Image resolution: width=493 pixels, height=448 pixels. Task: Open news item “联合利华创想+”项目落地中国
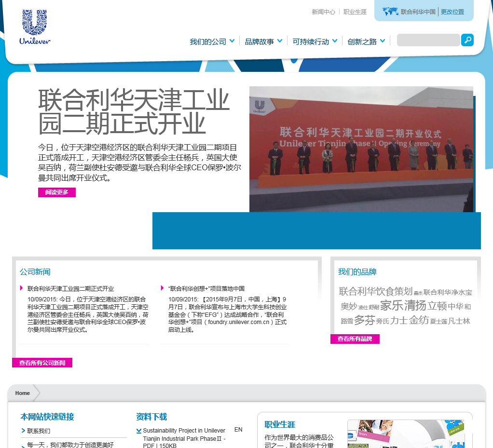pos(206,288)
